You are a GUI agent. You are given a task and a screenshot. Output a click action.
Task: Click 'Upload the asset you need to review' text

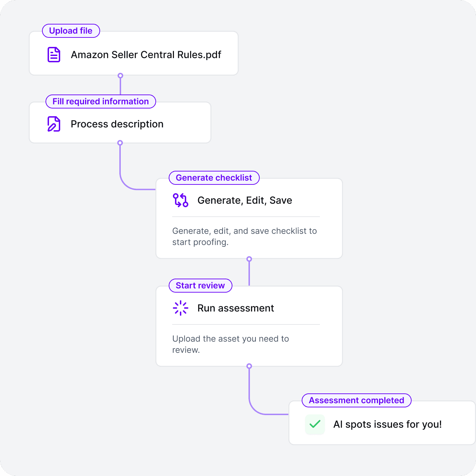(x=231, y=344)
